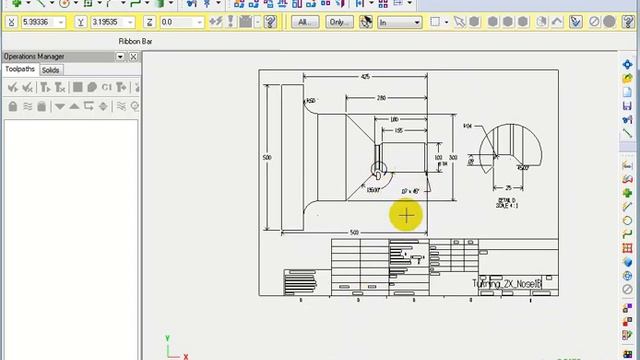Expand dropdown beside green plus point tool
This screenshot has width=640, height=360.
[28, 3]
